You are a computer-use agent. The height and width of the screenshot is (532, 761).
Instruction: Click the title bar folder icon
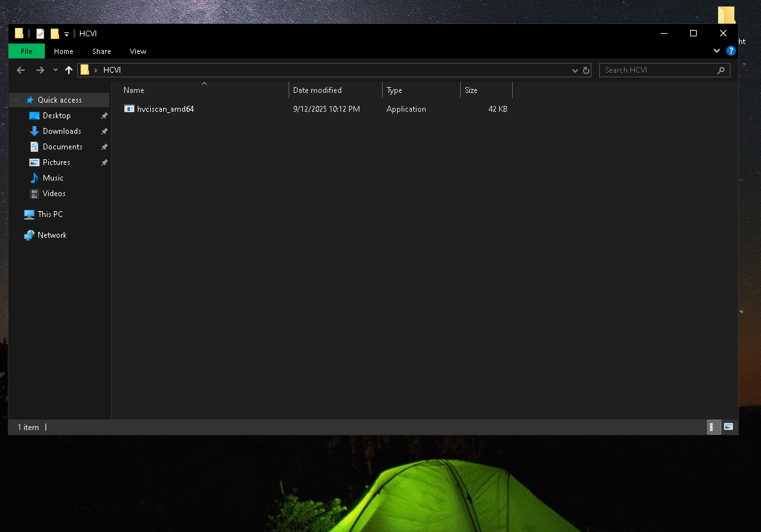tap(19, 33)
